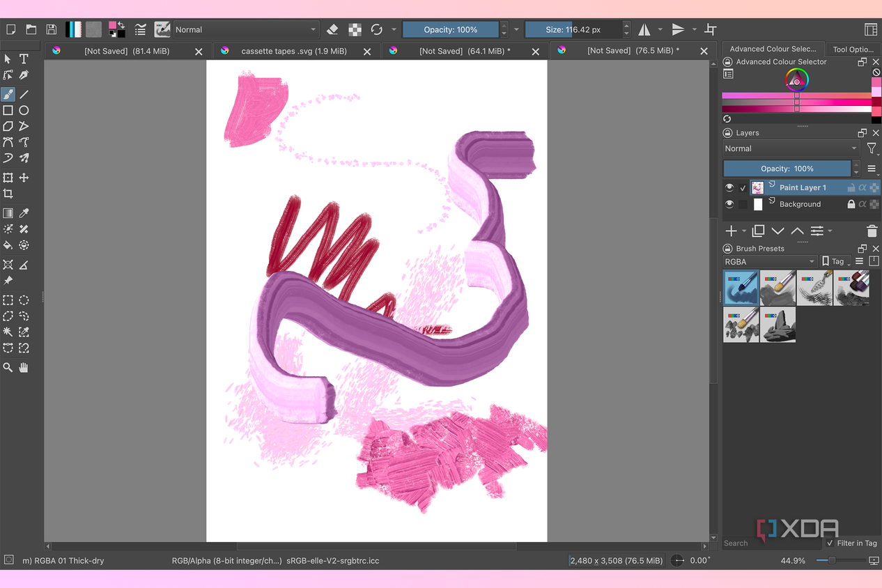Select the Fill bucket tool
Viewport: 882px width, 588px height.
click(8, 245)
